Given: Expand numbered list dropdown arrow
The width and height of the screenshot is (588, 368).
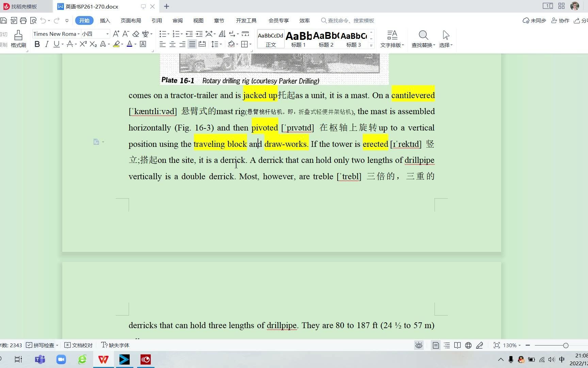Looking at the screenshot, I should (182, 34).
